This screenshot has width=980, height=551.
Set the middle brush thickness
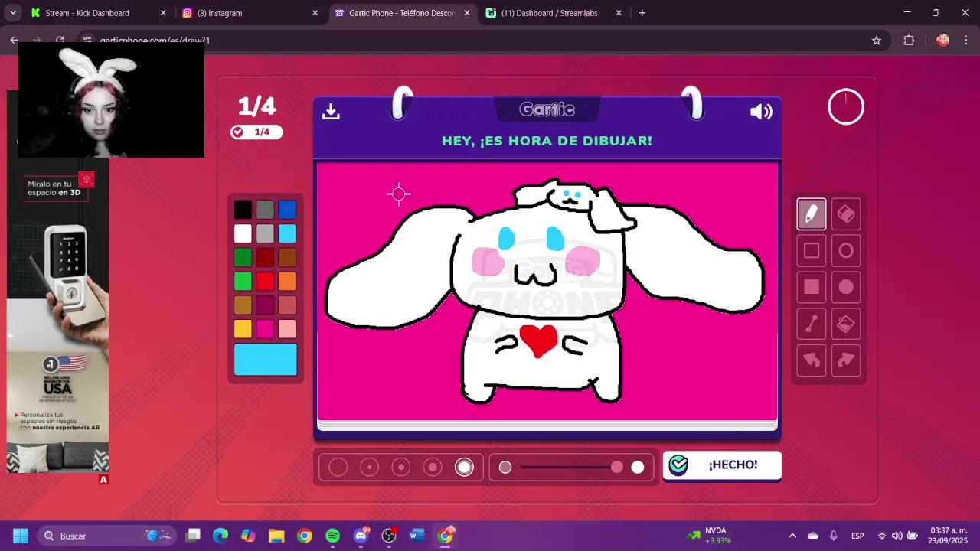(x=401, y=467)
